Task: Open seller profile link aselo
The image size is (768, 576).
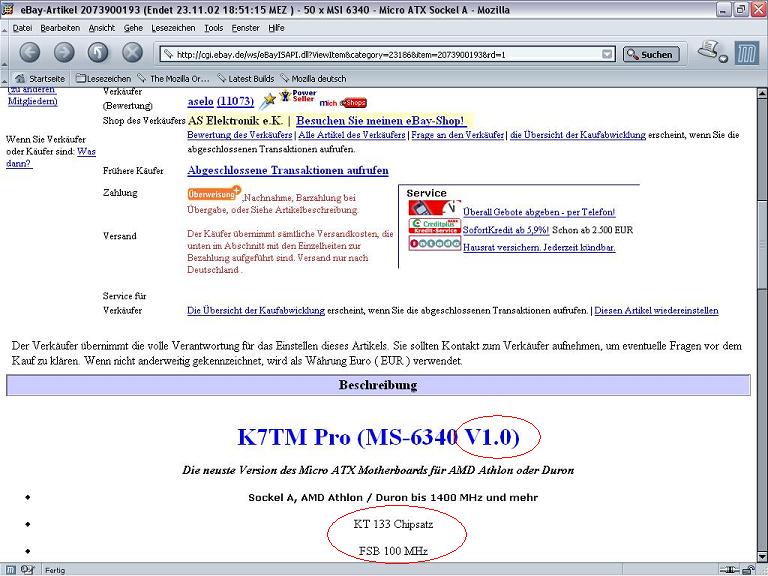Action: tap(200, 101)
